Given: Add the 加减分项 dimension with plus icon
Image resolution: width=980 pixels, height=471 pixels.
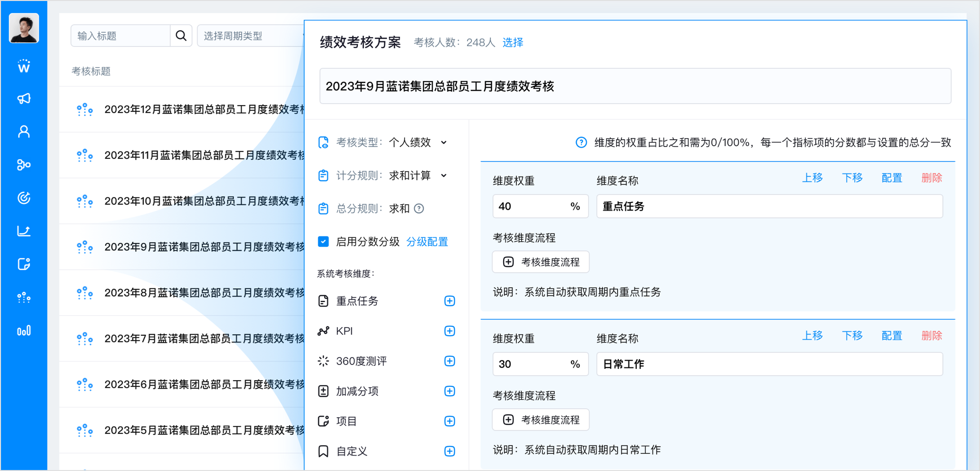Looking at the screenshot, I should tap(449, 391).
